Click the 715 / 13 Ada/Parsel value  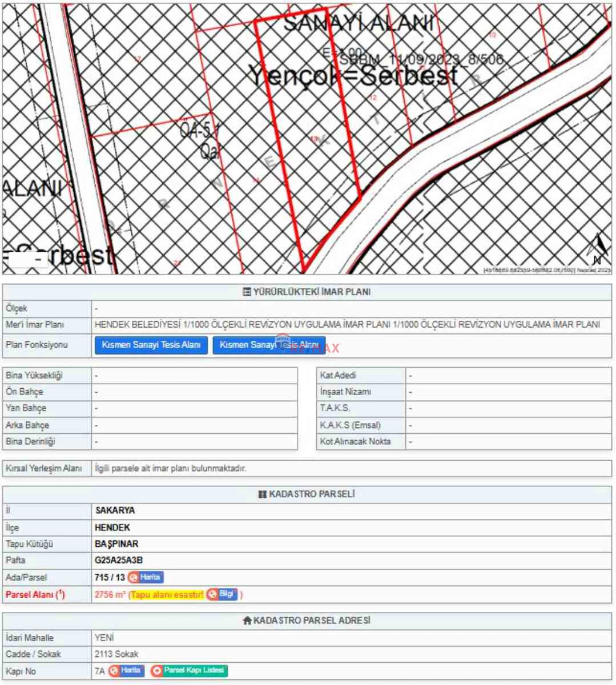[x=110, y=577]
